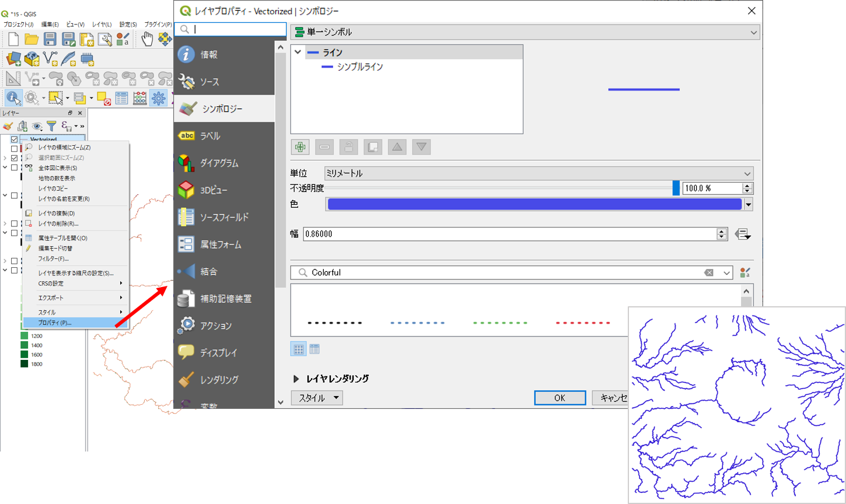Click the opacity 100.0 % spin box
The image size is (846, 504).
(x=718, y=188)
